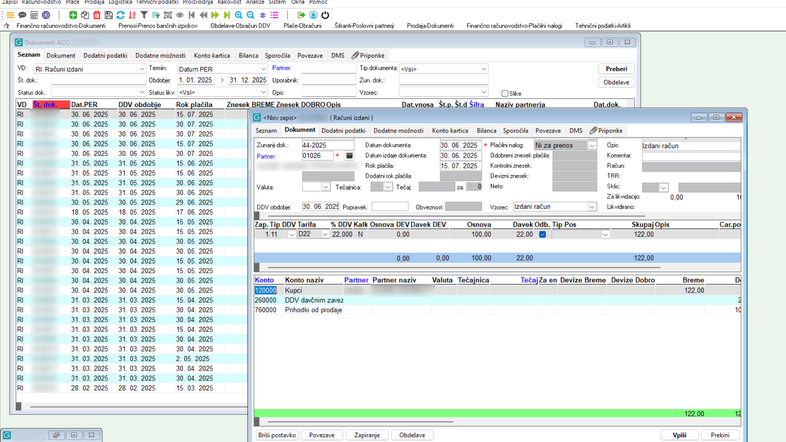The height and width of the screenshot is (442, 786).
Task: Open the Vzorec 'Izdani račun' dropdown
Action: 594,206
